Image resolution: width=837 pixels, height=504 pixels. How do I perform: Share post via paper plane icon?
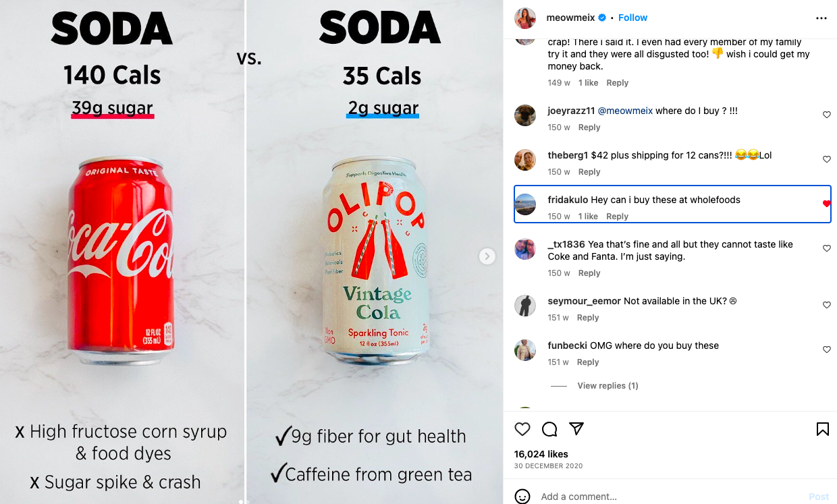tap(576, 429)
